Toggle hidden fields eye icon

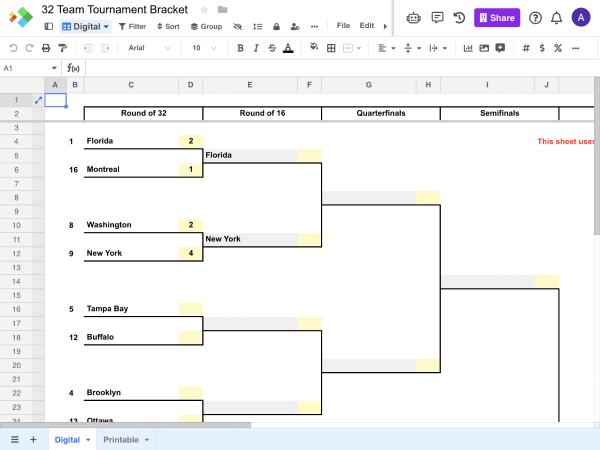(x=238, y=26)
